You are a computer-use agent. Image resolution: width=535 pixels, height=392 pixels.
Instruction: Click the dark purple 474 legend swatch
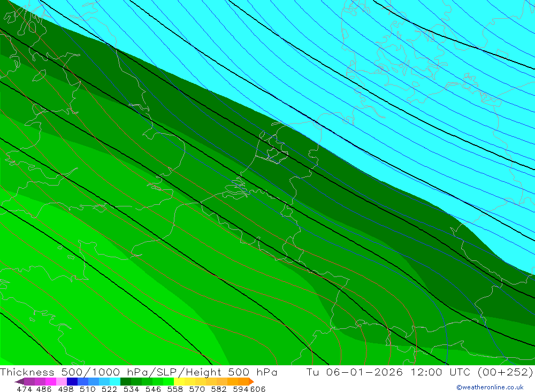(x=19, y=381)
